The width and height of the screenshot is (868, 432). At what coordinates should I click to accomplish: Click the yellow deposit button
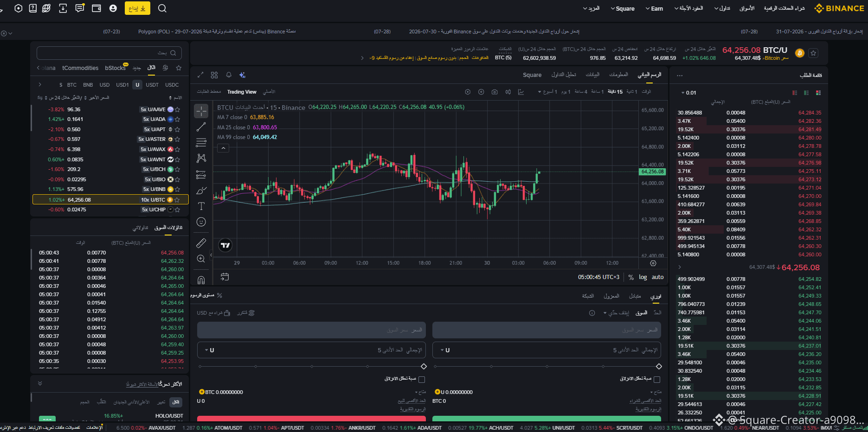coord(137,8)
